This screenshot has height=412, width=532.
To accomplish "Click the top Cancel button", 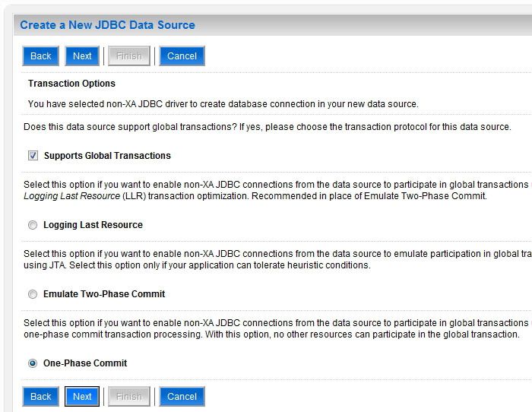I will pyautogui.click(x=182, y=56).
